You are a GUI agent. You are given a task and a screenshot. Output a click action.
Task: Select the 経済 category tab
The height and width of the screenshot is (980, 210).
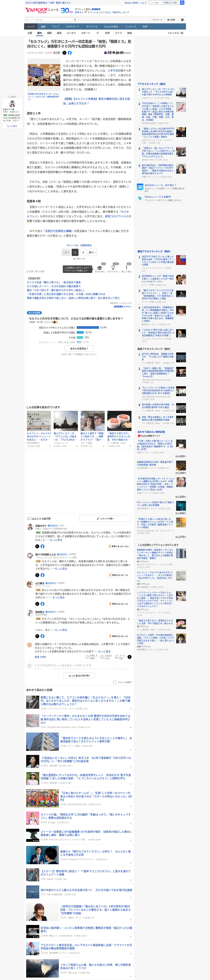point(59,33)
